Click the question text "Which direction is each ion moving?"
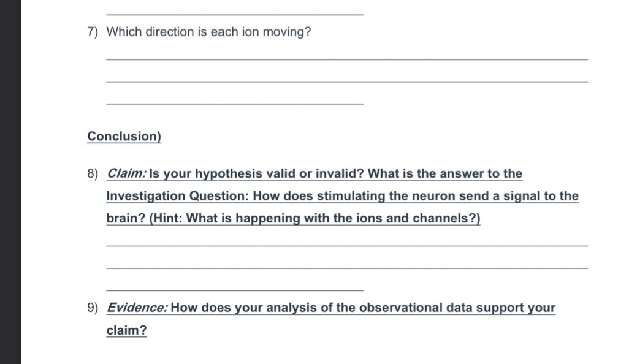629x364 pixels. click(208, 32)
